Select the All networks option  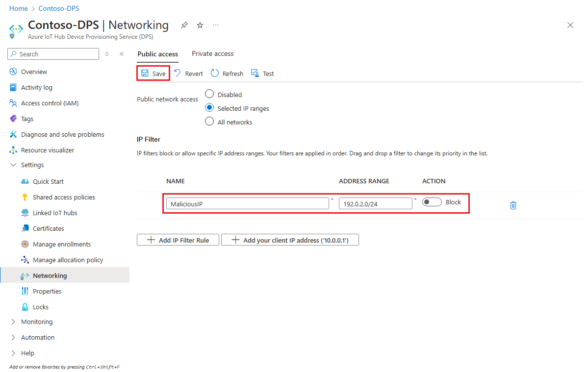[x=209, y=122]
